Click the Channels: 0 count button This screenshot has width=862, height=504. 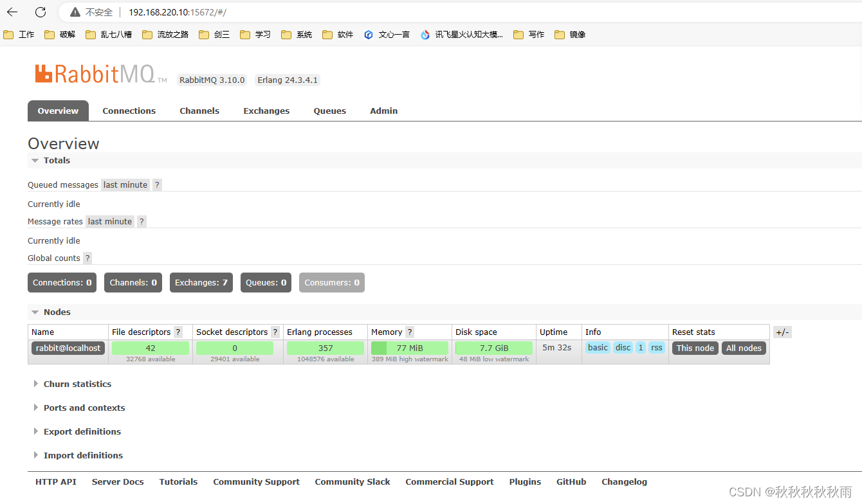coord(133,282)
